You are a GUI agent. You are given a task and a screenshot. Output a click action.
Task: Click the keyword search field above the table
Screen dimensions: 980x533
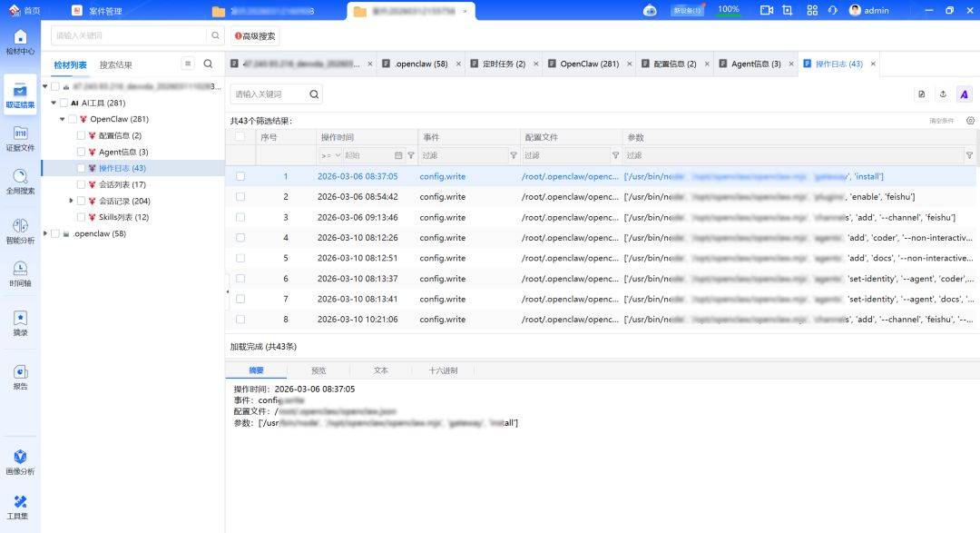[x=269, y=94]
